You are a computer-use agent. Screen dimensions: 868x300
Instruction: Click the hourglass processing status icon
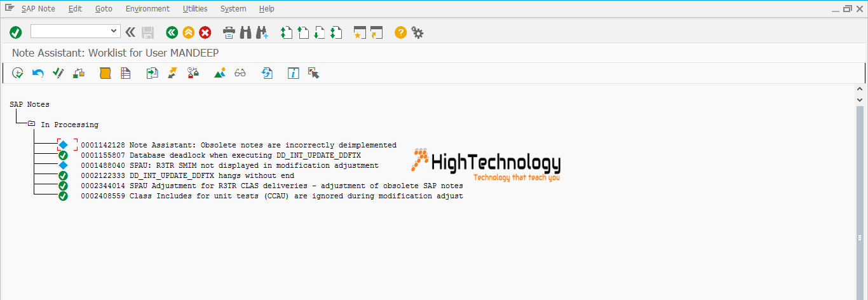pyautogui.click(x=193, y=73)
